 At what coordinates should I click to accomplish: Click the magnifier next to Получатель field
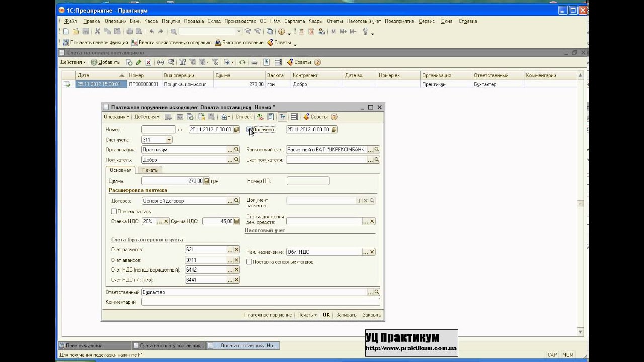pos(236,160)
